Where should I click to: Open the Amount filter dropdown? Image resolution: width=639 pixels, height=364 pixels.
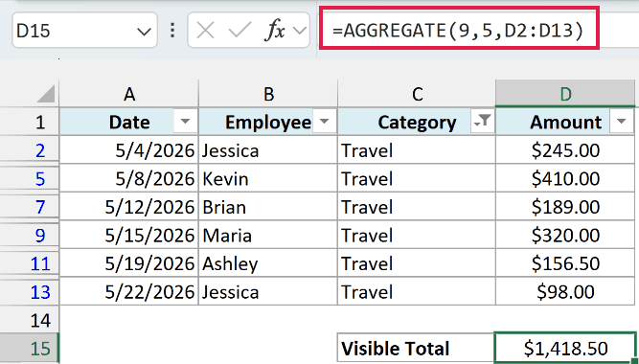[x=622, y=121]
